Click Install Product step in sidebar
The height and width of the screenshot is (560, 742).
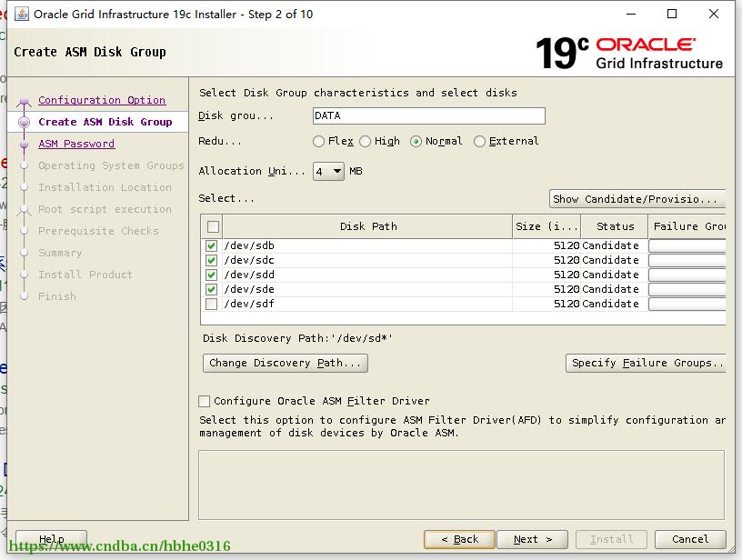pyautogui.click(x=85, y=275)
